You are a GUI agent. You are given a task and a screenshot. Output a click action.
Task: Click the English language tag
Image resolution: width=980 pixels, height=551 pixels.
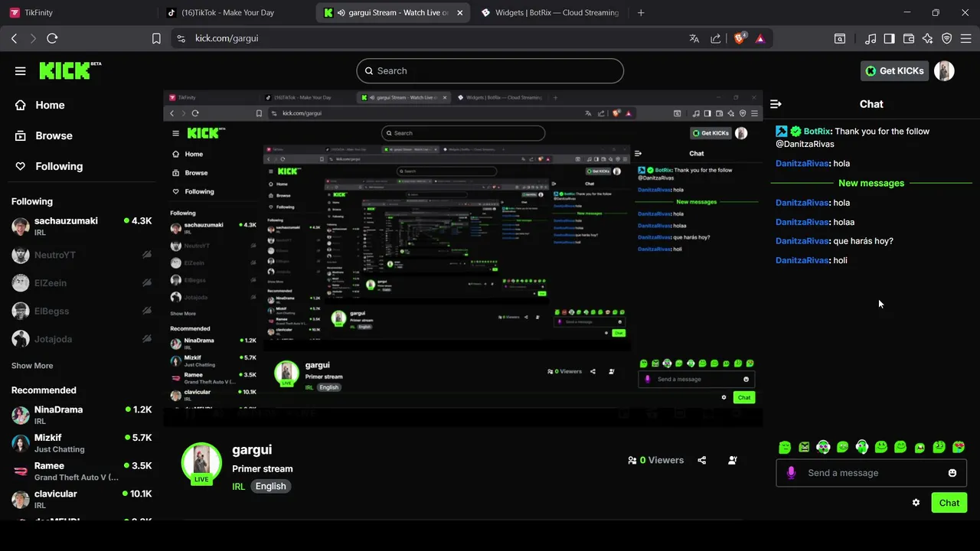[x=270, y=486]
